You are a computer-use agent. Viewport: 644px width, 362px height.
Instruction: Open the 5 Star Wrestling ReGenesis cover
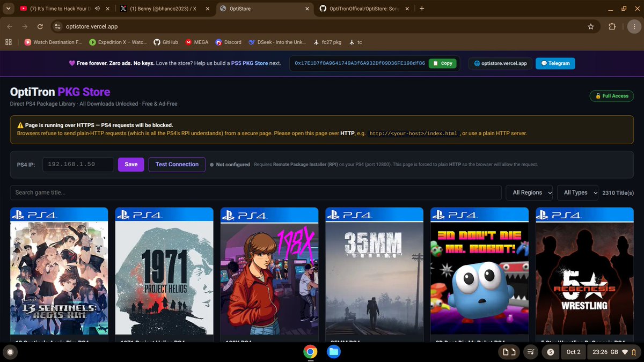585,271
